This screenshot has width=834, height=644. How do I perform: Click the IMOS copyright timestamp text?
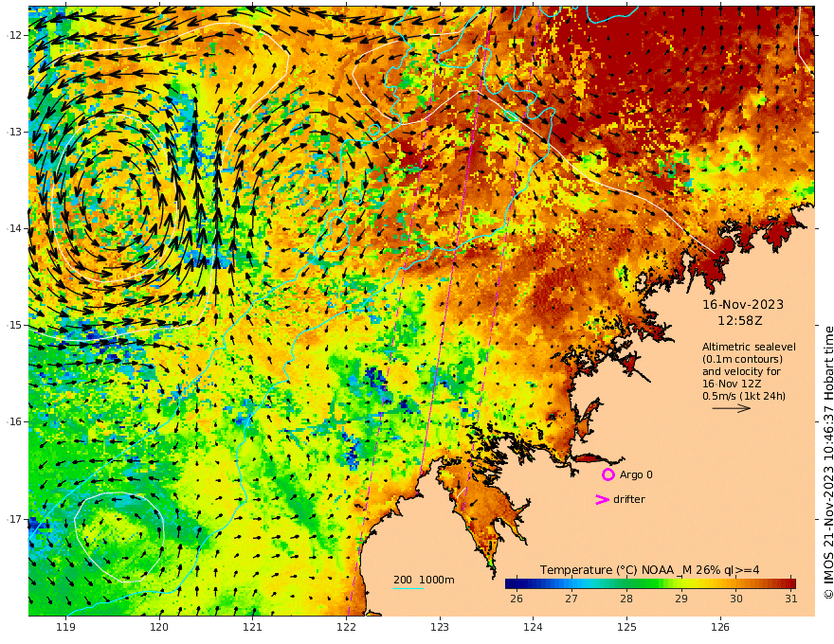pos(828,462)
